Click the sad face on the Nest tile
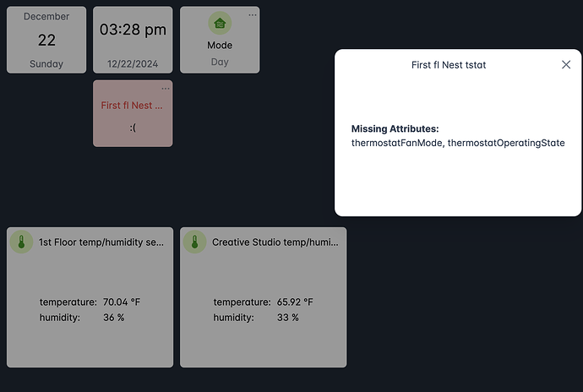The image size is (583, 392). pyautogui.click(x=133, y=128)
